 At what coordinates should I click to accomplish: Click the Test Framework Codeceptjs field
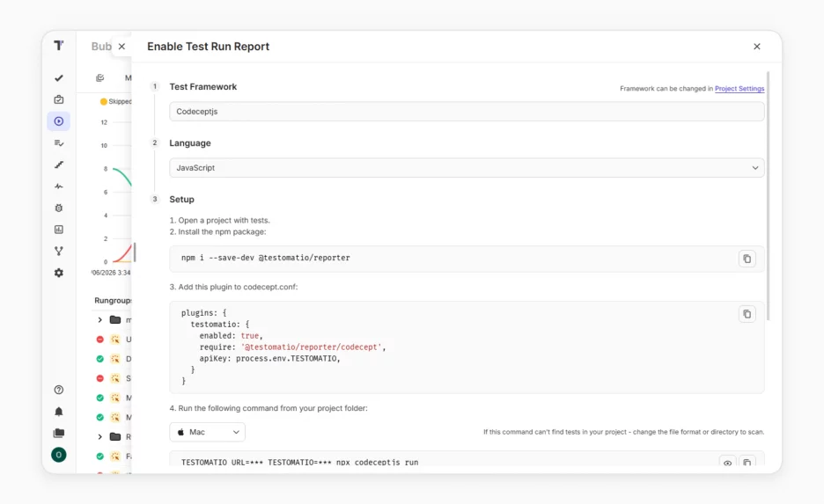click(x=467, y=112)
